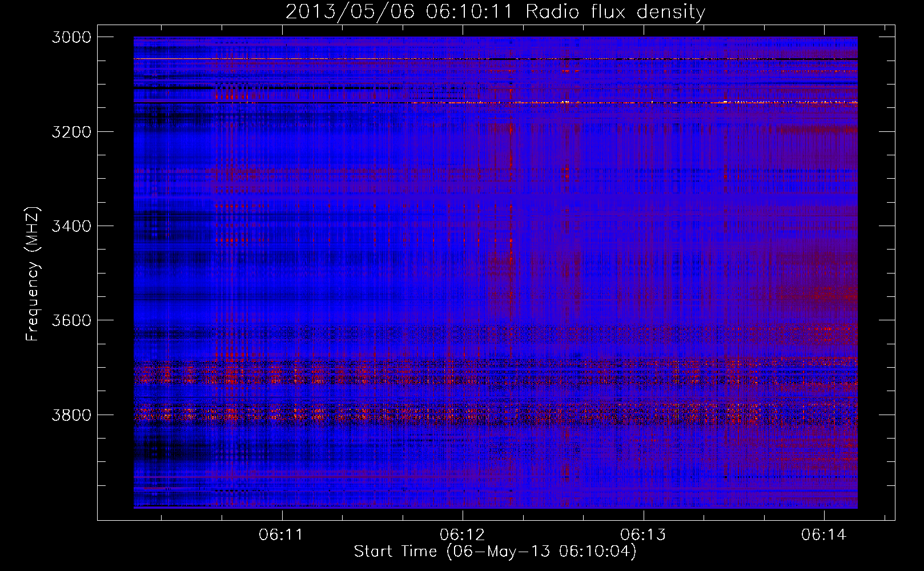Click the 06:13 time tick label
This screenshot has width=924, height=571.
[x=643, y=534]
